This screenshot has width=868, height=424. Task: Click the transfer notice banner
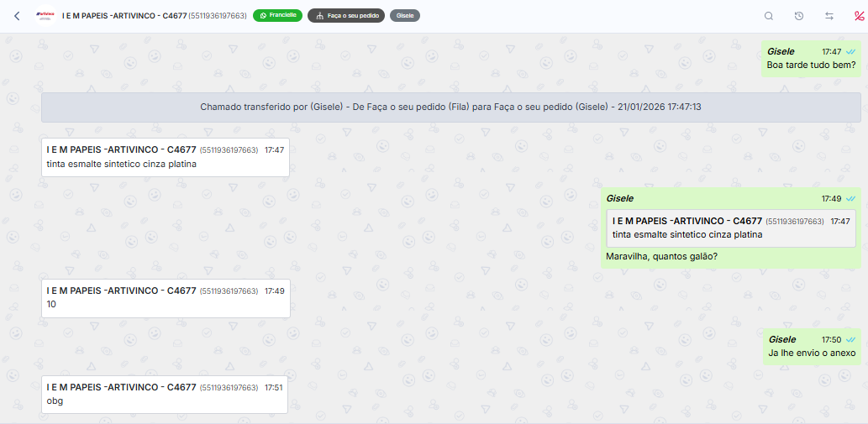click(x=450, y=107)
